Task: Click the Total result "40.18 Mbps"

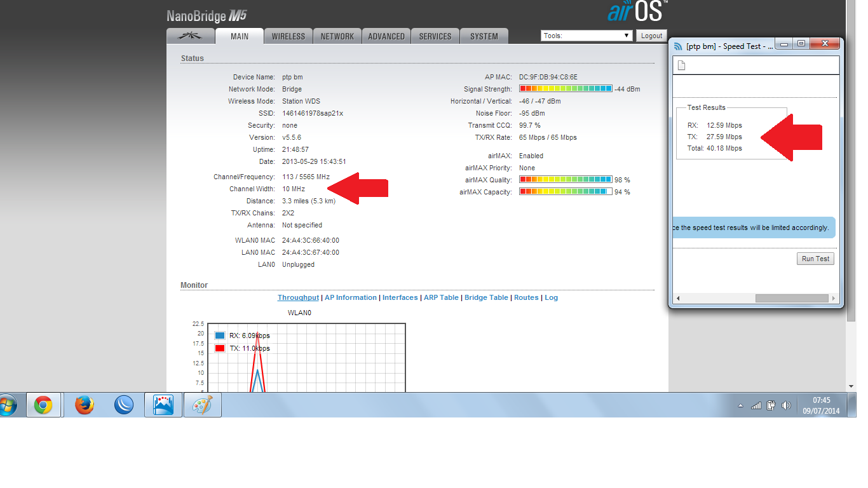Action: tap(724, 148)
